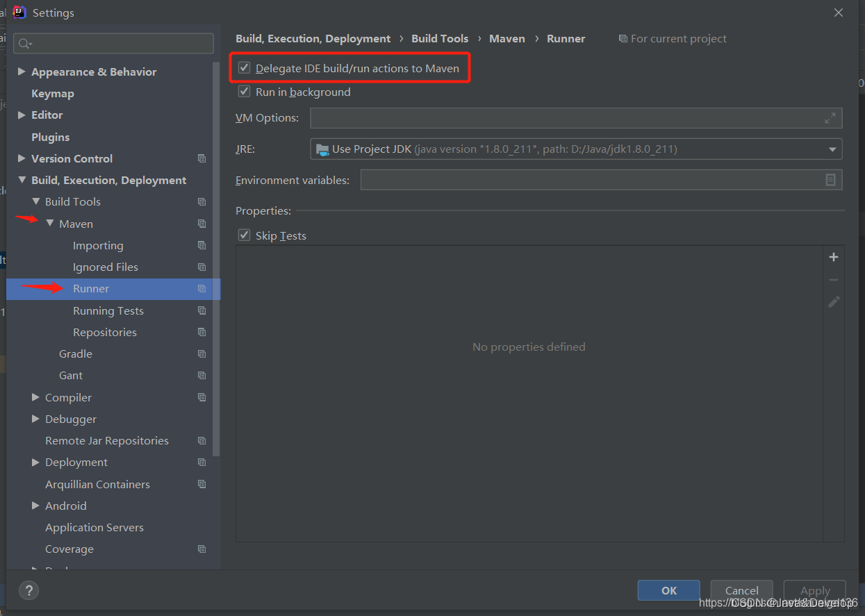Select Arquillian Containers item
This screenshot has width=865, height=616.
coord(97,484)
